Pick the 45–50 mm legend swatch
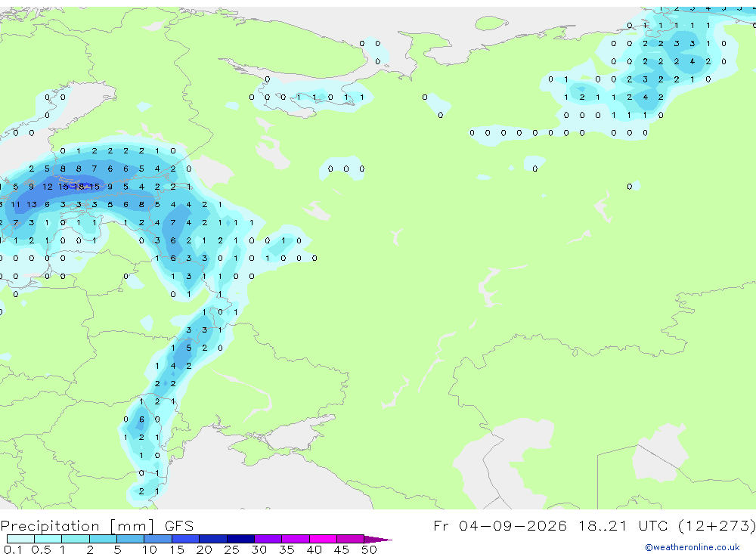This screenshot has height=554, width=756. [x=350, y=539]
